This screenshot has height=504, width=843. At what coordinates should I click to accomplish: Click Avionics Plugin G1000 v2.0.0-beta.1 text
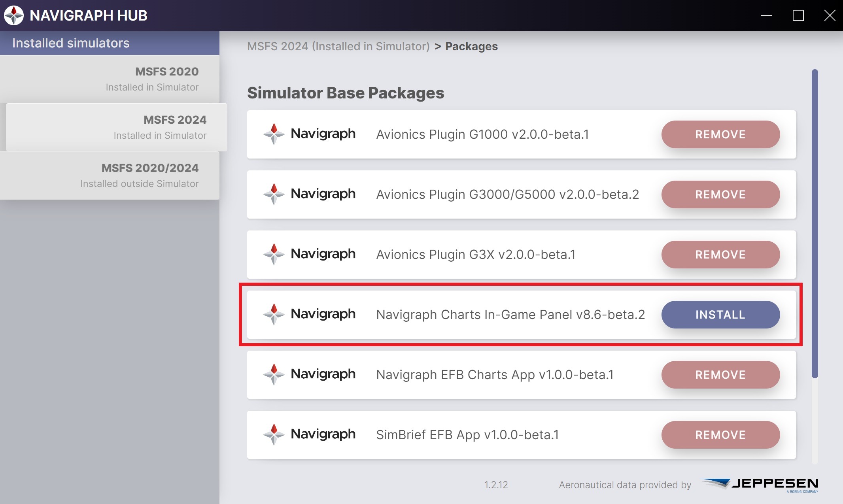482,134
